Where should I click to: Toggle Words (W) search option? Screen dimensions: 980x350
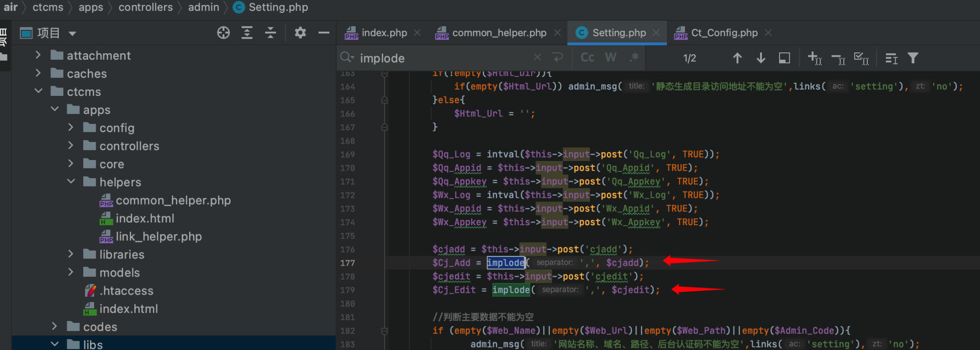tap(611, 58)
